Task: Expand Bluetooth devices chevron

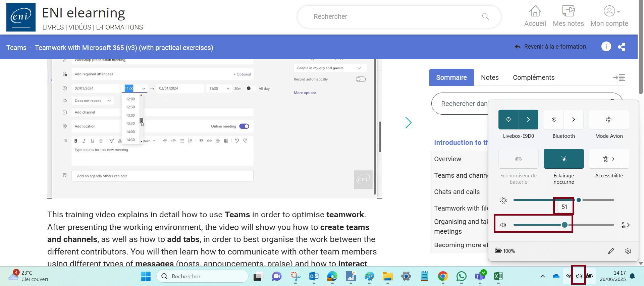Action: point(574,119)
